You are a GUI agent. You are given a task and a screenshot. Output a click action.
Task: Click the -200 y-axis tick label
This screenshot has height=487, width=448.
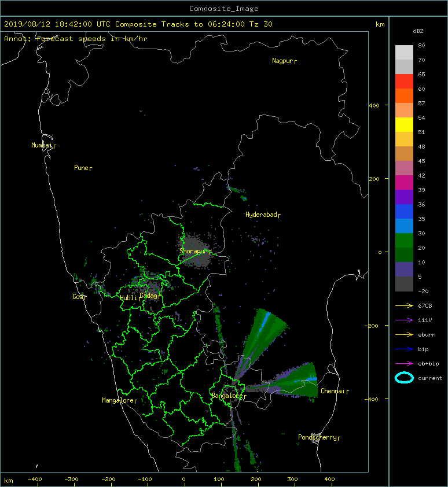pyautogui.click(x=372, y=326)
